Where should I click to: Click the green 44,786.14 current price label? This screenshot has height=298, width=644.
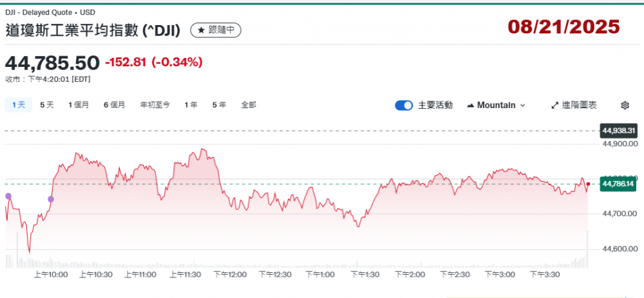pyautogui.click(x=618, y=184)
